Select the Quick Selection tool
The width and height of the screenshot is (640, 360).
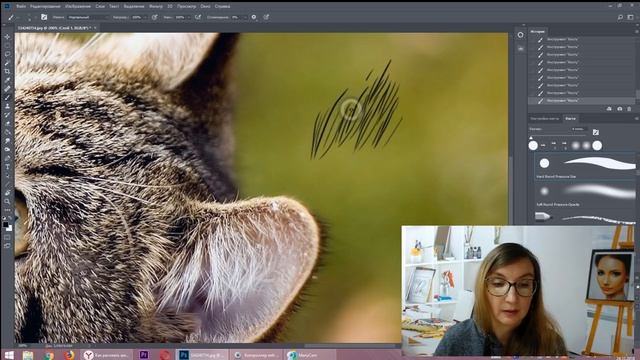pos(7,63)
